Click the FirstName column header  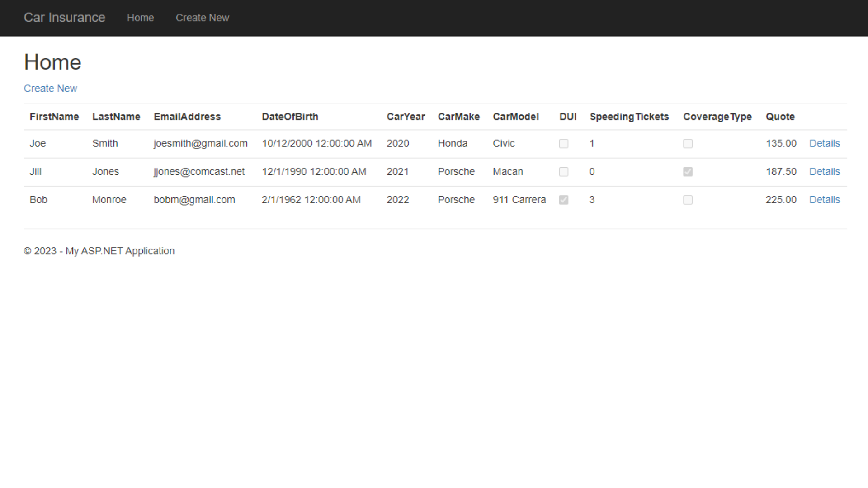tap(54, 117)
